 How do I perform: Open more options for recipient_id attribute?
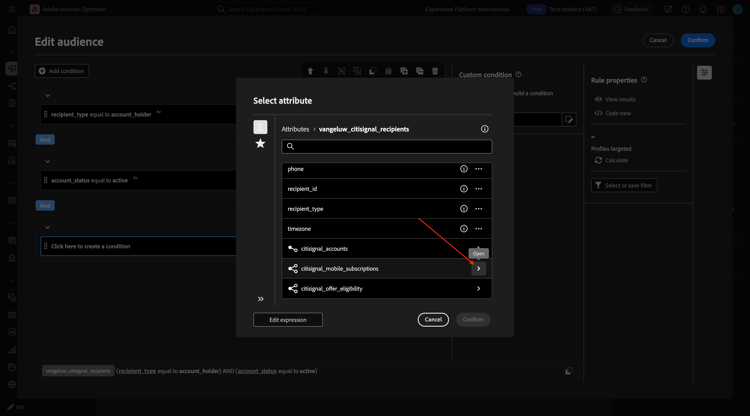click(478, 189)
